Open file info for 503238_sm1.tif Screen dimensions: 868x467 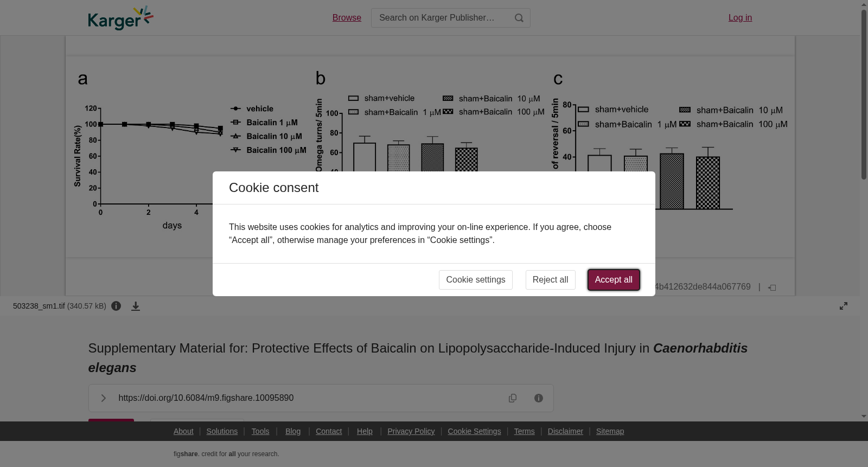116,306
